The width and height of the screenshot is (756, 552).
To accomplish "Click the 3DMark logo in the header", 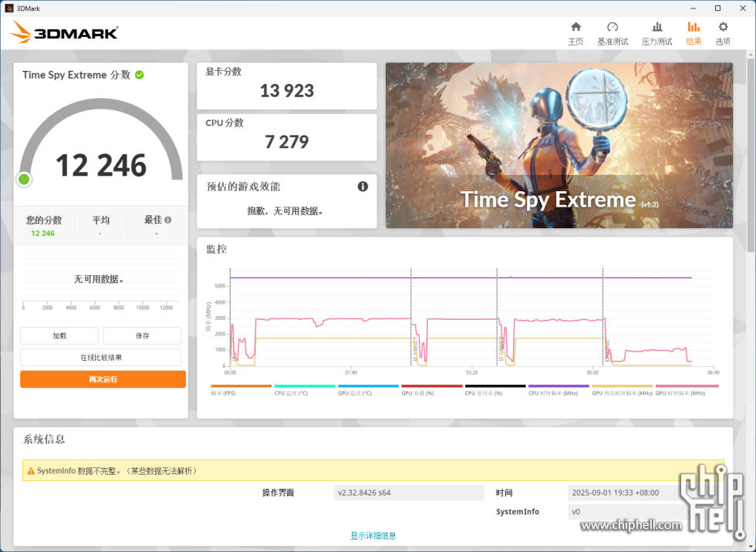I will coord(64,32).
